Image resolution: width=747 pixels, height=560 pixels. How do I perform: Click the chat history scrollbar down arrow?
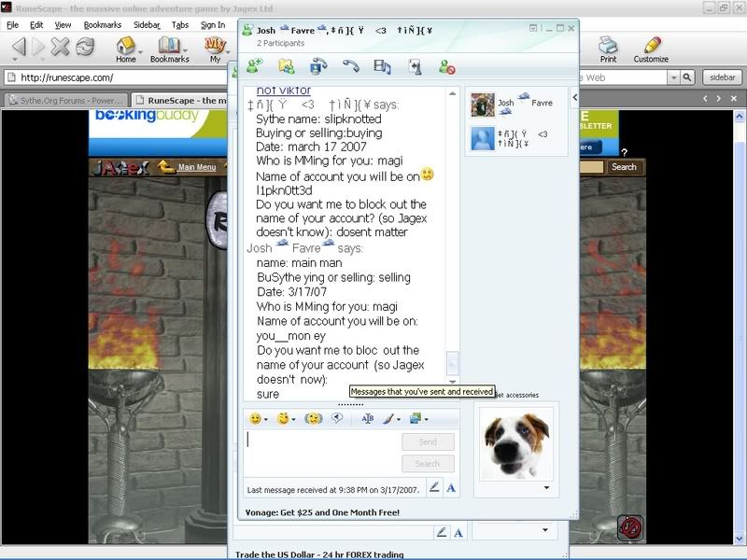[452, 382]
